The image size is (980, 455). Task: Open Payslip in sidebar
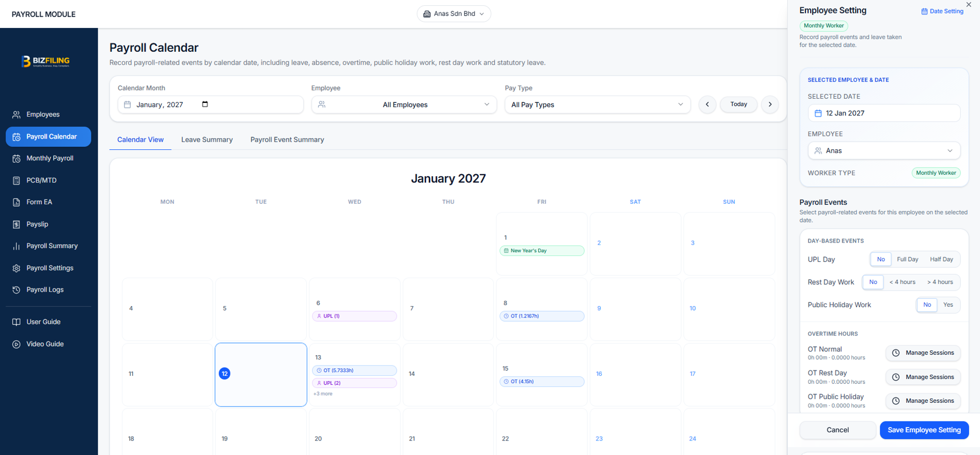pos(48,224)
